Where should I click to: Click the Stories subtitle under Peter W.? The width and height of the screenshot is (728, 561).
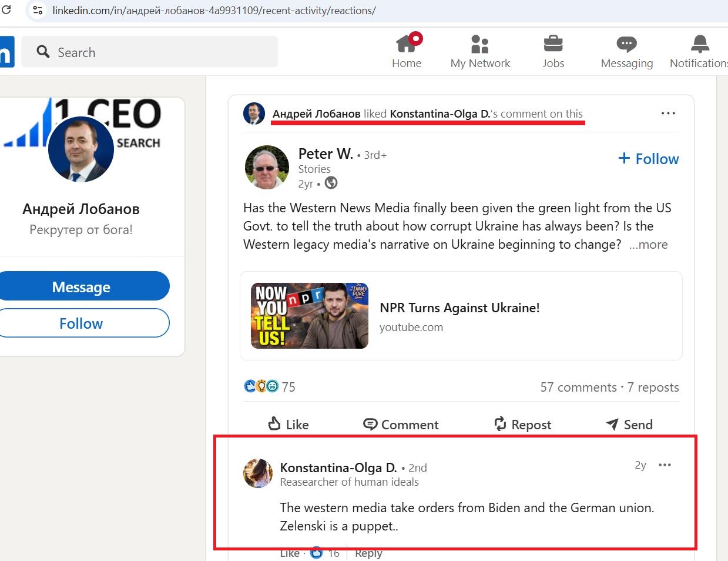click(314, 169)
